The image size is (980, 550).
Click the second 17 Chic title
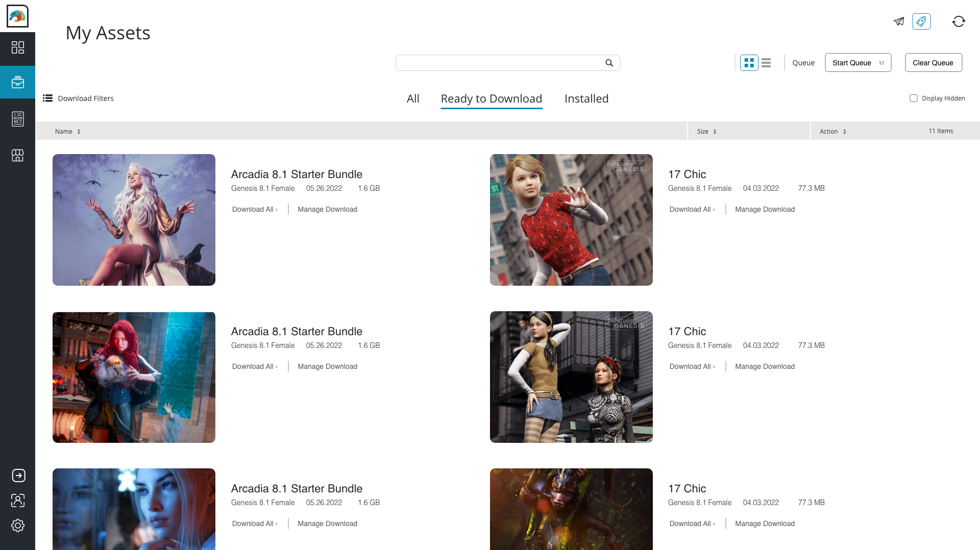687,332
